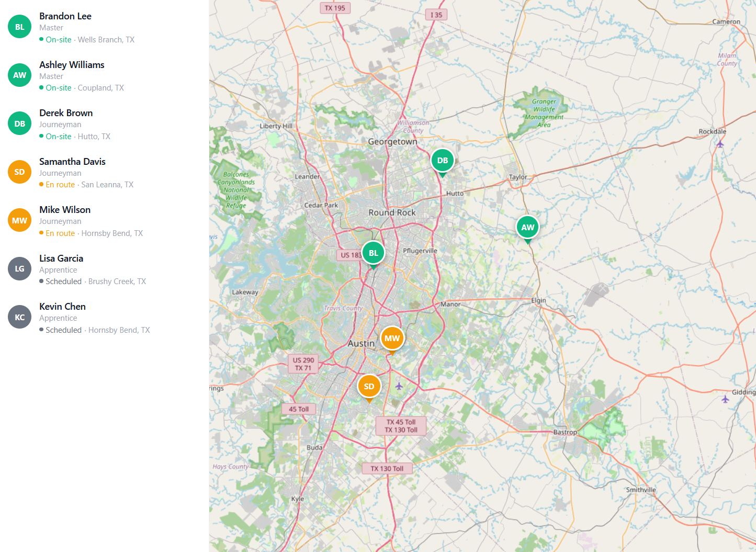Click the KC avatar for Kevin Chen
756x552 pixels.
19,317
